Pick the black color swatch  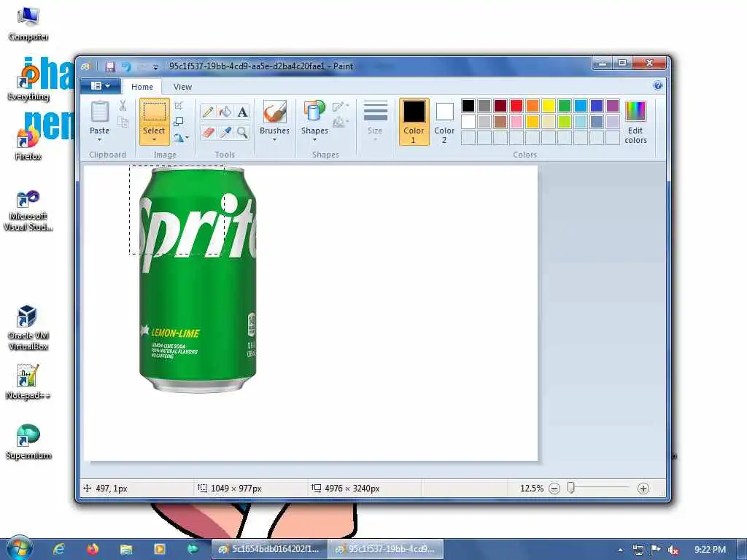point(468,106)
